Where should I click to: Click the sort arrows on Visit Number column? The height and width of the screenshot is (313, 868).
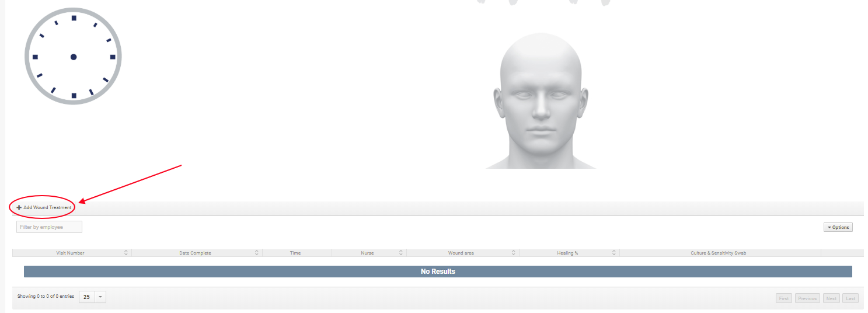tap(126, 253)
